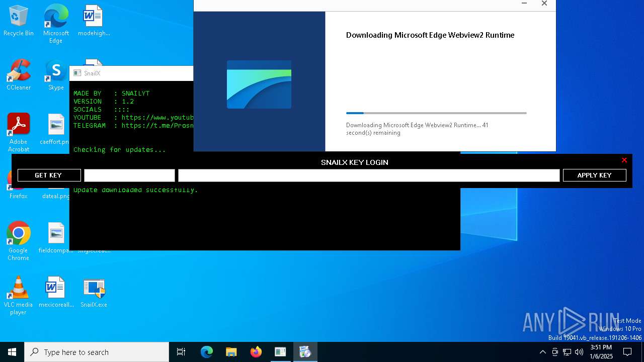The width and height of the screenshot is (644, 362).
Task: Open VLC media player shortcut
Action: coord(19,296)
